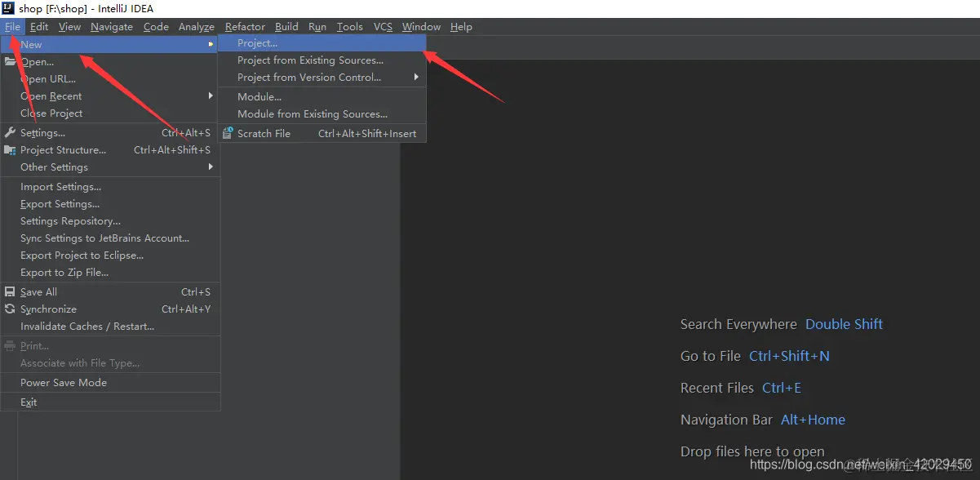Click Save All menu item
The width and height of the screenshot is (980, 480).
click(110, 292)
